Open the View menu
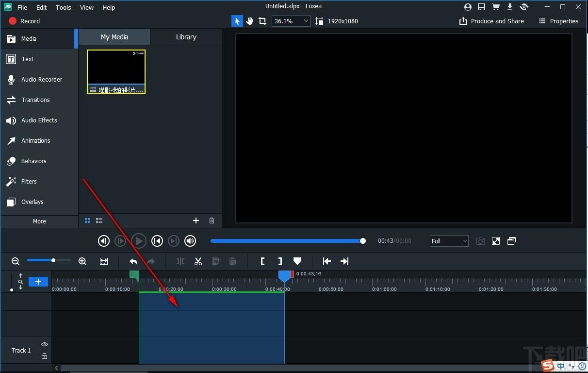Screen dimensions: 588x373 point(87,7)
